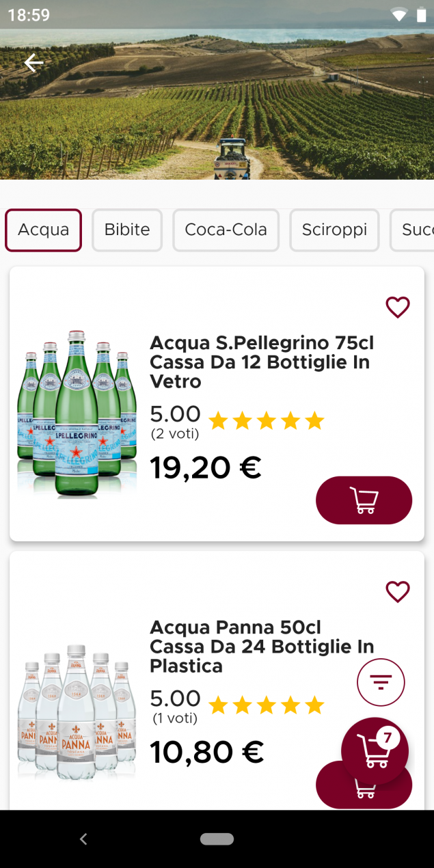Switch to the Bibite category
Viewport: 434px width, 868px height.
pyautogui.click(x=127, y=230)
